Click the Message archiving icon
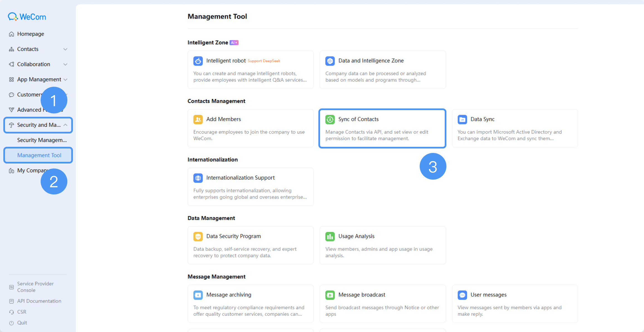 pyautogui.click(x=198, y=295)
